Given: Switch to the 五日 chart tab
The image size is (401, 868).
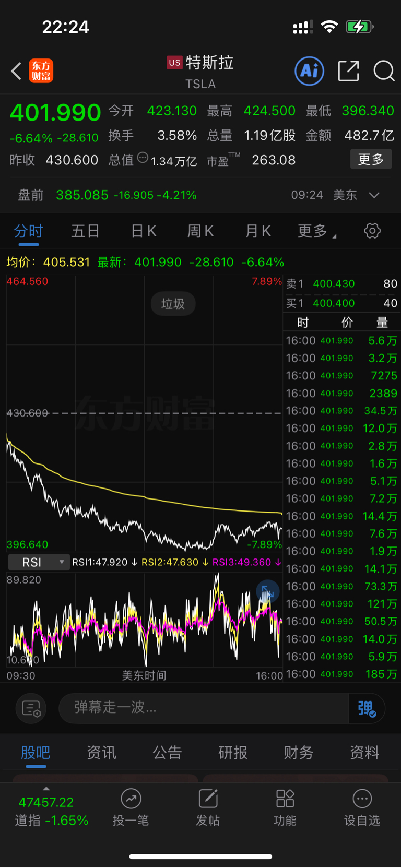Looking at the screenshot, I should pos(86,231).
